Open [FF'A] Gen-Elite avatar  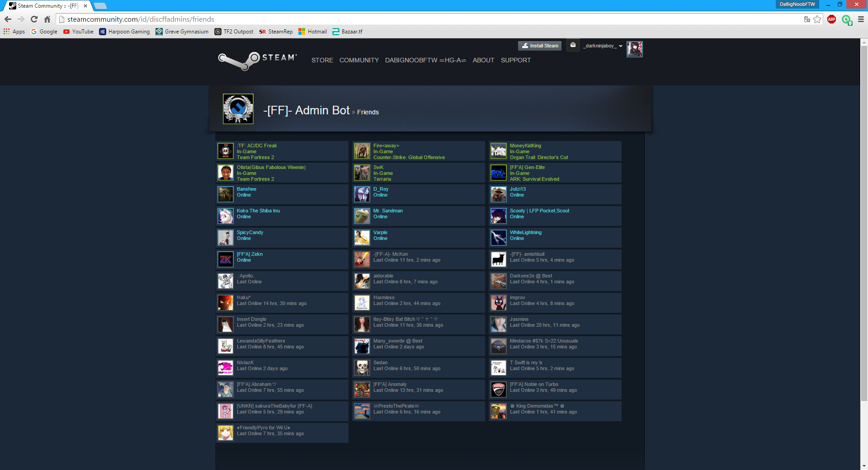coord(499,173)
